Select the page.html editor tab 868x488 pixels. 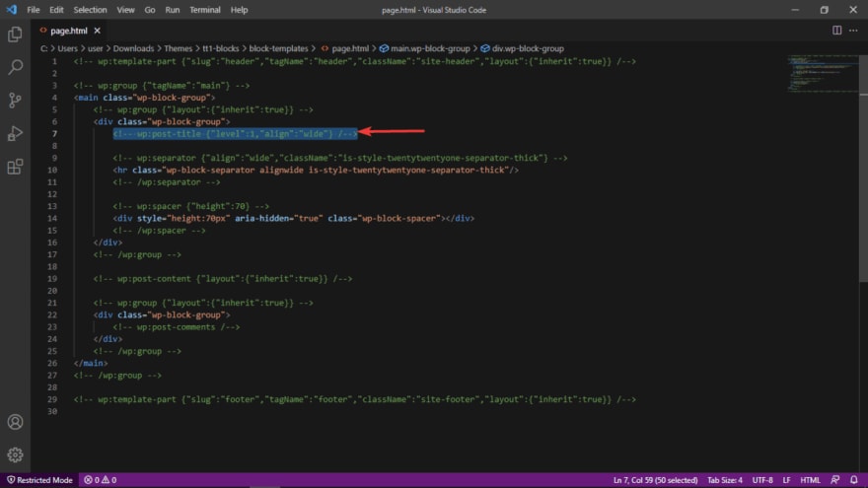coord(69,31)
